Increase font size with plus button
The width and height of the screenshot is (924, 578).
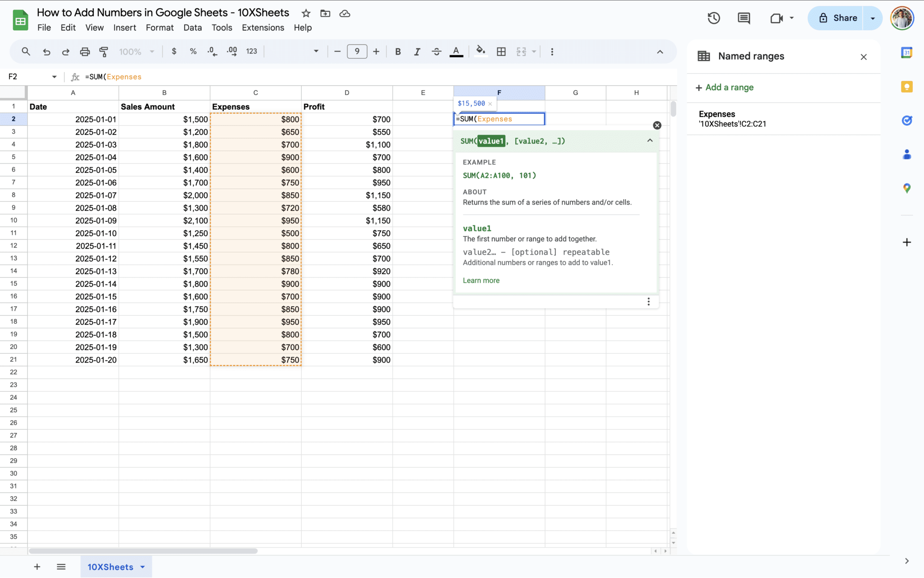coord(376,51)
